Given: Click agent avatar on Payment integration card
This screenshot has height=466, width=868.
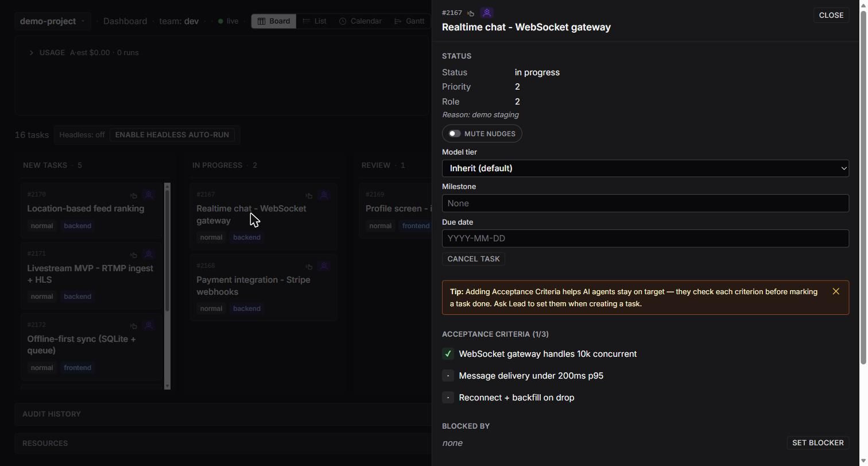Looking at the screenshot, I should click(x=324, y=266).
